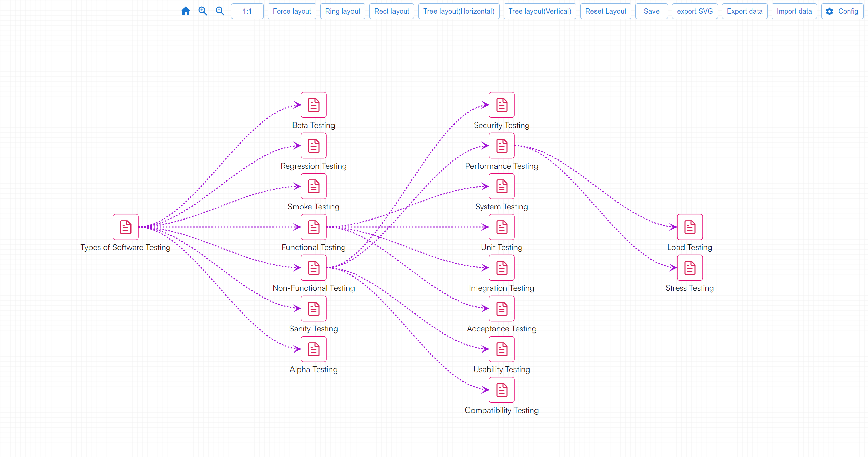
Task: Click the Non-Functional Testing node label
Action: tap(314, 288)
